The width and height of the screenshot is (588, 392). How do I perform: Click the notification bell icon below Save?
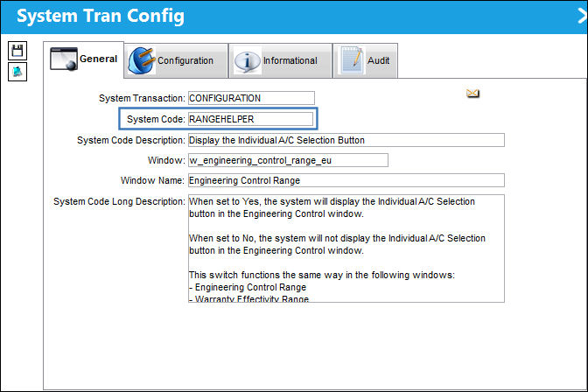tap(17, 72)
